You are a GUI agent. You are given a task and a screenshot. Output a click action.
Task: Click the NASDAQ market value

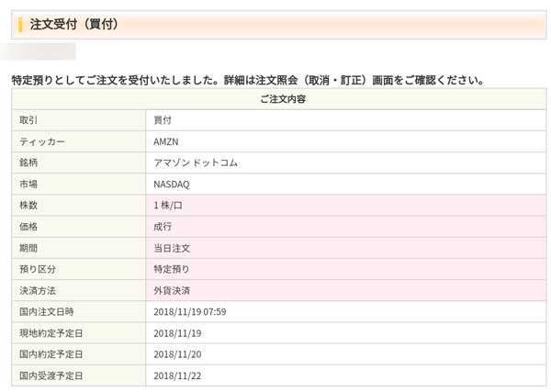pos(172,184)
